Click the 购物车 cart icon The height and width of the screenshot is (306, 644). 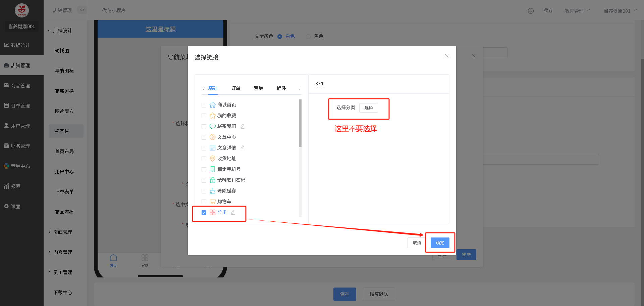(212, 202)
